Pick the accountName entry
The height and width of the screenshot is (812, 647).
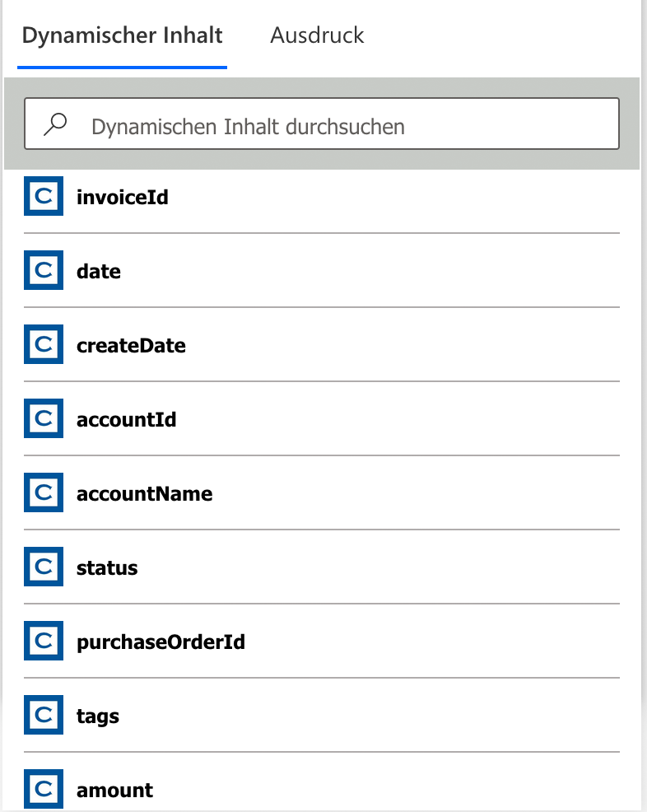(321, 492)
